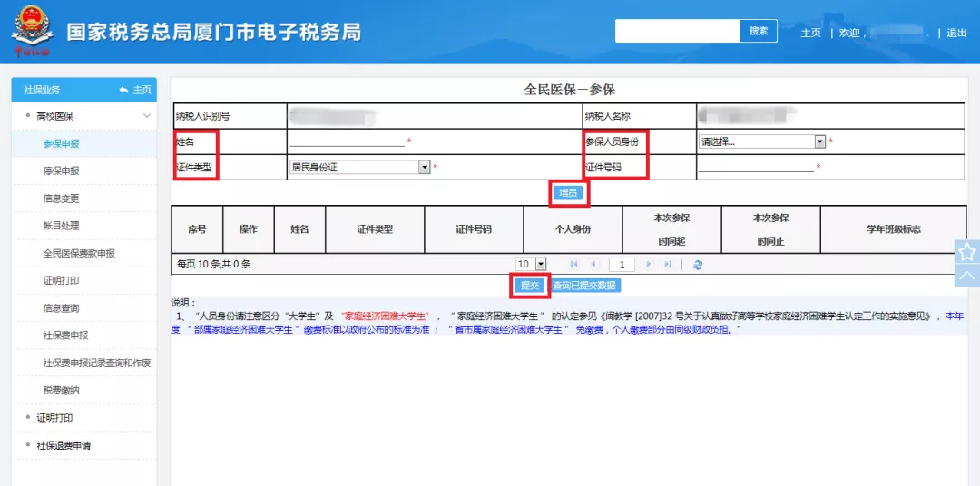Viewport: 980px width, 486px height.
Task: Click the 学年班级标志 column header
Action: click(893, 229)
